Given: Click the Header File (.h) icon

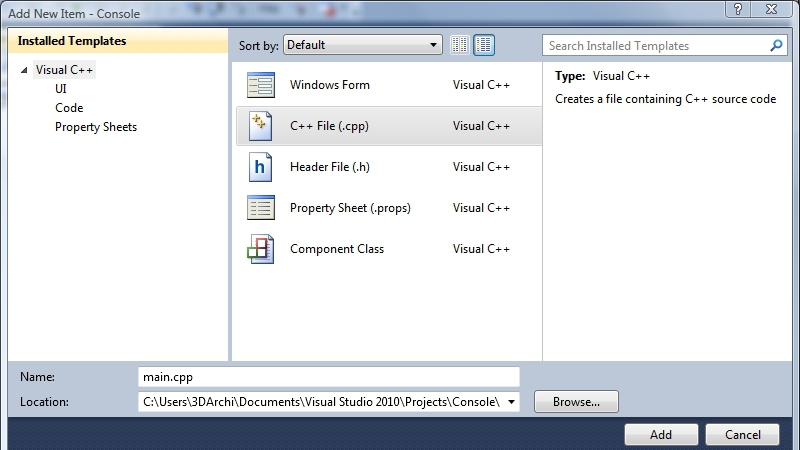Looking at the screenshot, I should pos(260,167).
